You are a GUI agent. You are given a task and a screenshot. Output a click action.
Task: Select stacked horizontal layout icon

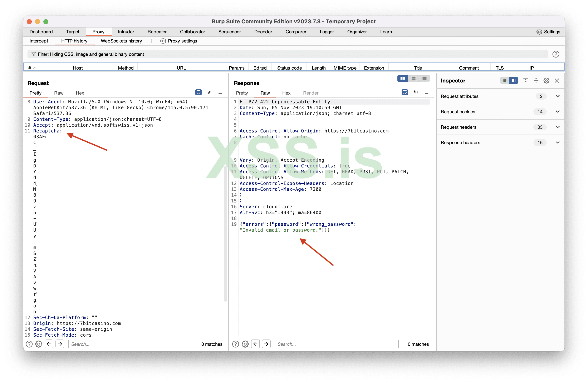[413, 79]
